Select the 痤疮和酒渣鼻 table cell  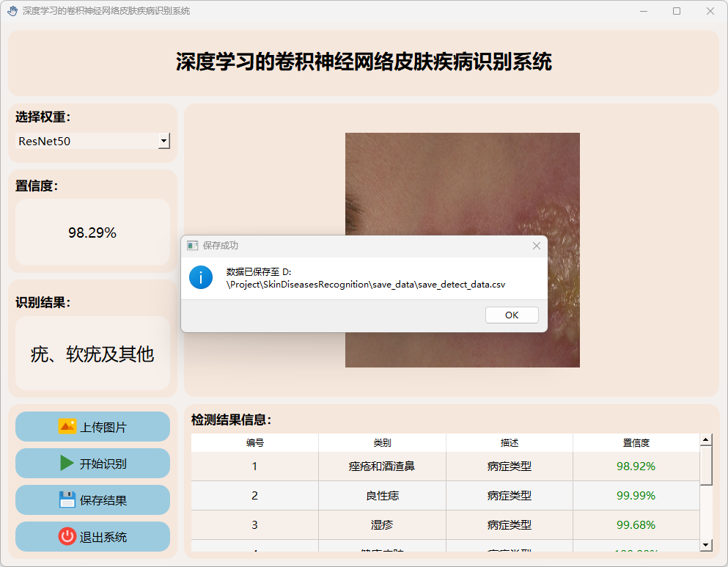(382, 467)
